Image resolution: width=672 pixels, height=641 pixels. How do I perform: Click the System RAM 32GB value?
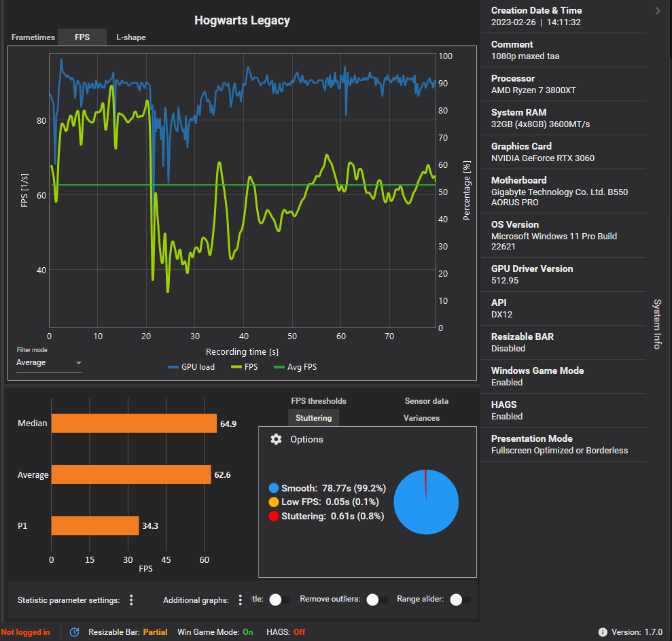tap(540, 124)
